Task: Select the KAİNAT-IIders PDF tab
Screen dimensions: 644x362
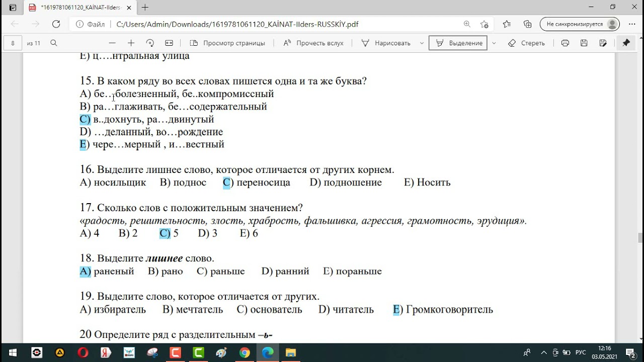Action: point(79,8)
